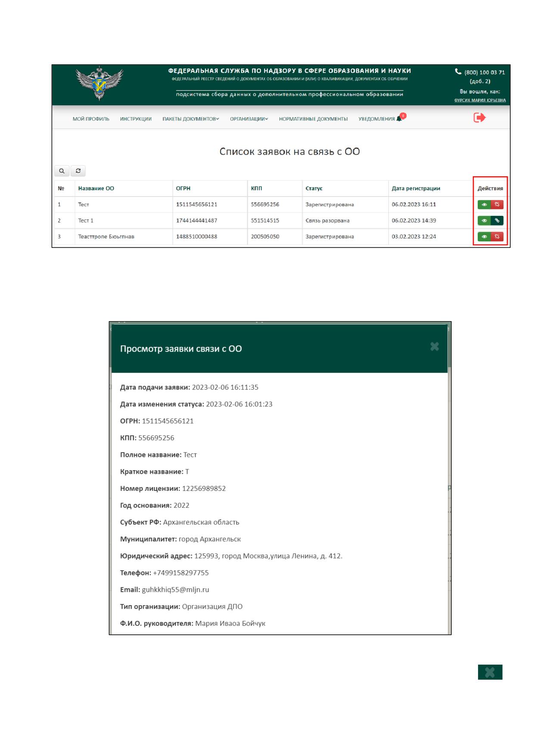Click the red logout arrow icon

coord(479,118)
